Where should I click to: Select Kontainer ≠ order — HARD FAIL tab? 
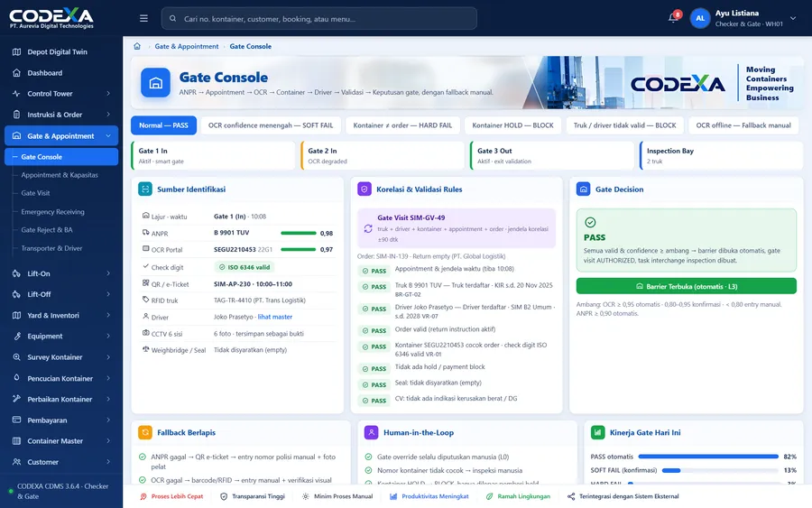pos(402,125)
